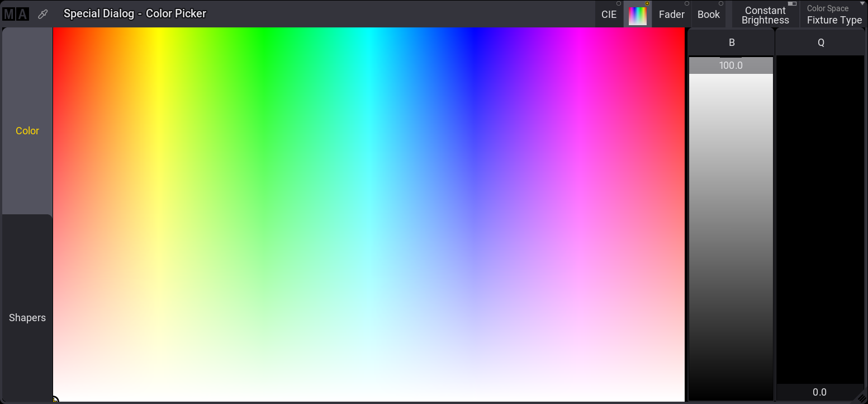868x404 pixels.
Task: Click the middle of the B brightness fader
Action: [731, 228]
